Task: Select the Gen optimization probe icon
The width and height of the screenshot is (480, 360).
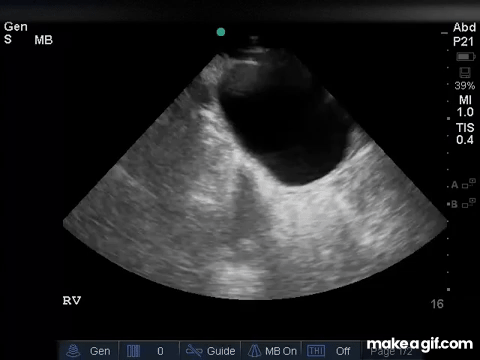Action: (x=73, y=351)
